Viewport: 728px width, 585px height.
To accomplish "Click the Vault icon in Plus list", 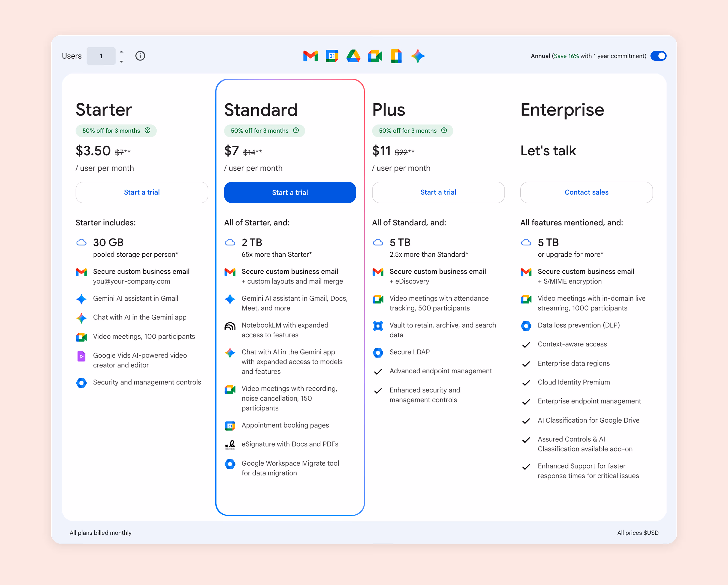I will tap(378, 326).
